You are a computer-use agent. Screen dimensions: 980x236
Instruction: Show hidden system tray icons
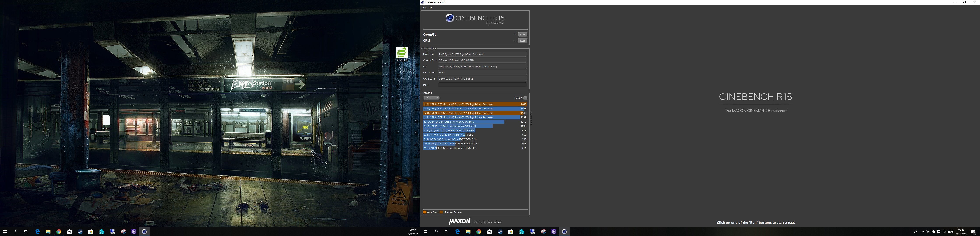click(x=923, y=232)
